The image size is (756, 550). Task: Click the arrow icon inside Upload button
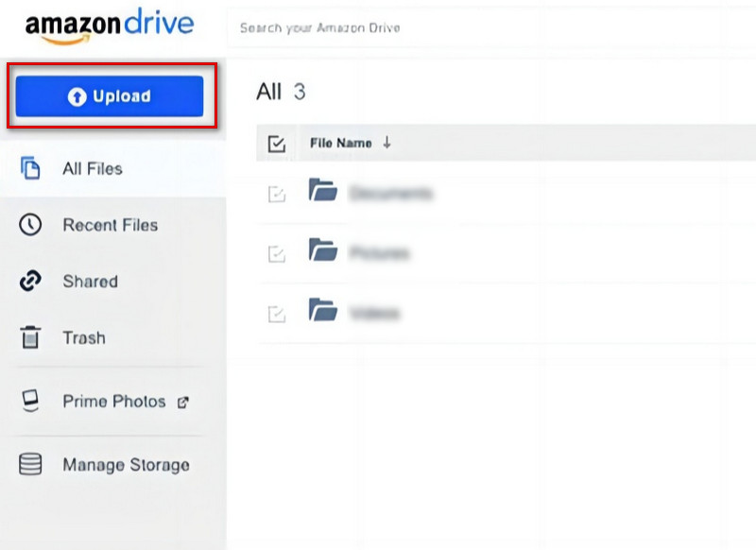[x=77, y=96]
